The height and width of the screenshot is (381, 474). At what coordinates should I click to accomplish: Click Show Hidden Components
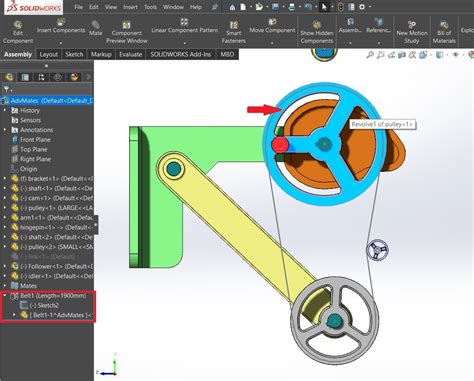(317, 32)
